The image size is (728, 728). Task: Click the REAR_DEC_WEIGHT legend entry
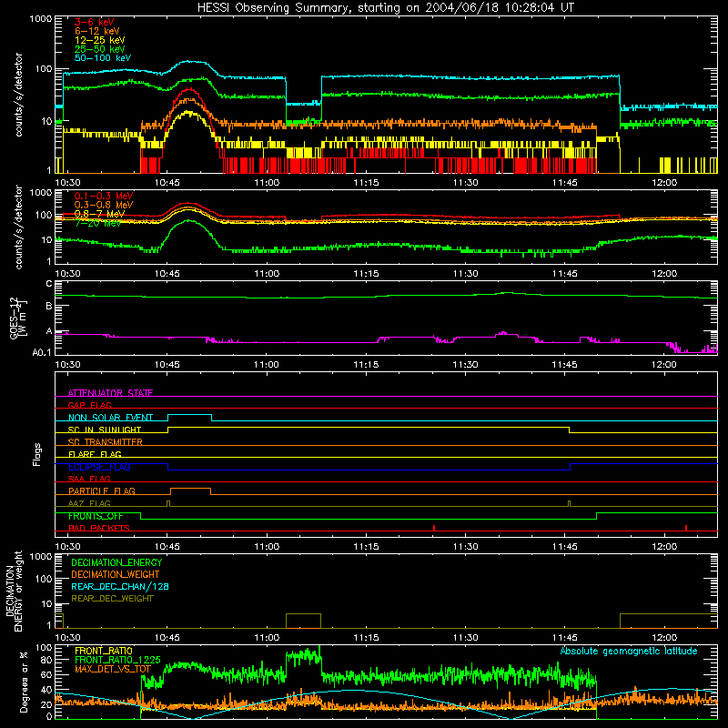(x=112, y=599)
